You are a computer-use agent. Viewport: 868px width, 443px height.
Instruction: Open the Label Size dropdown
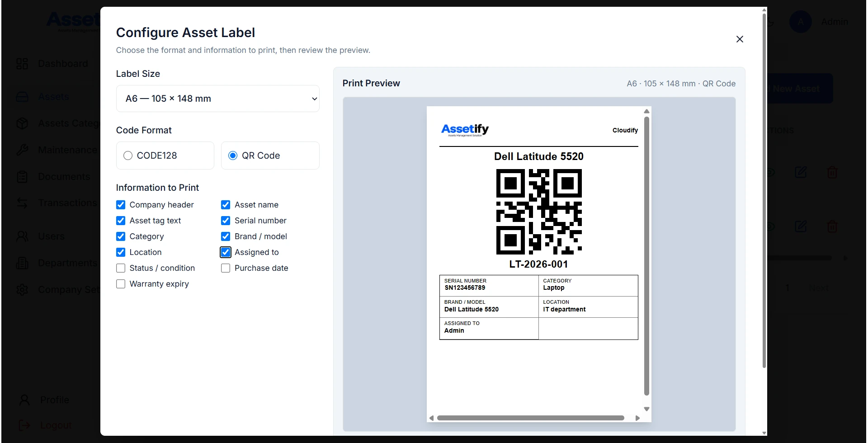click(x=217, y=99)
